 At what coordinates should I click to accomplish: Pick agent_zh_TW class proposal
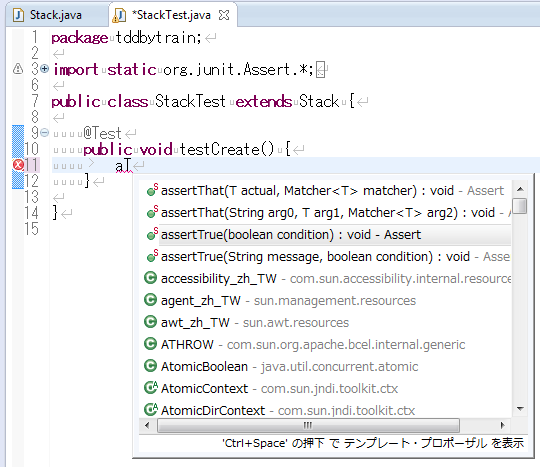pyautogui.click(x=325, y=300)
